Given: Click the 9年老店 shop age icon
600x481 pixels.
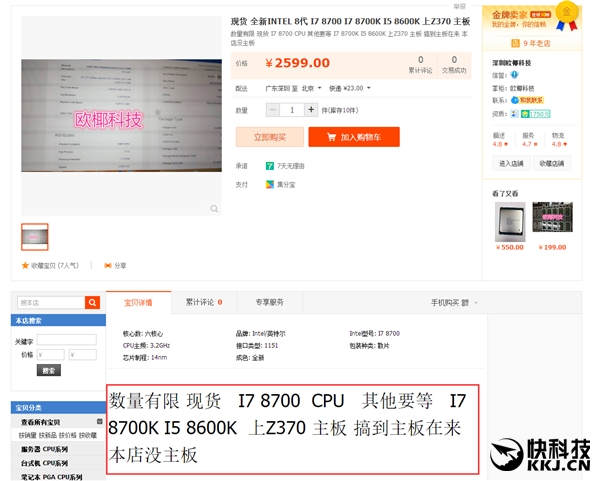Looking at the screenshot, I should 515,43.
